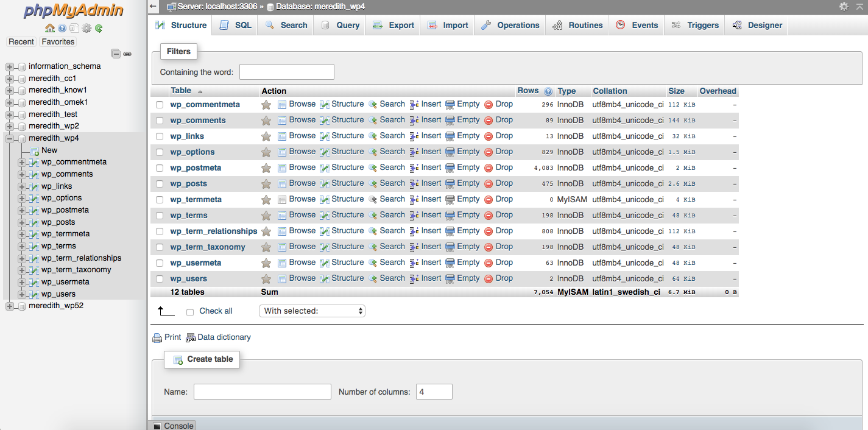Expand the information_schema database node
This screenshot has width=868, height=430.
pos(10,67)
